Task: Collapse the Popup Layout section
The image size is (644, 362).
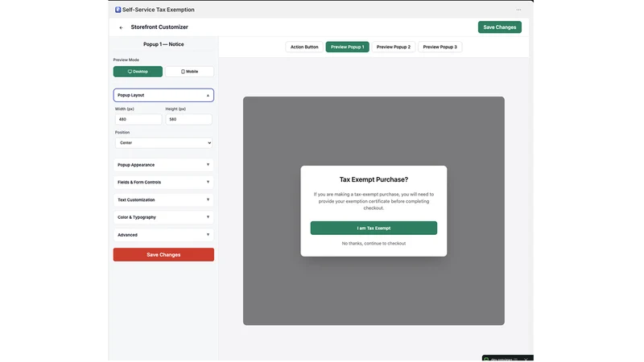Action: pyautogui.click(x=163, y=95)
